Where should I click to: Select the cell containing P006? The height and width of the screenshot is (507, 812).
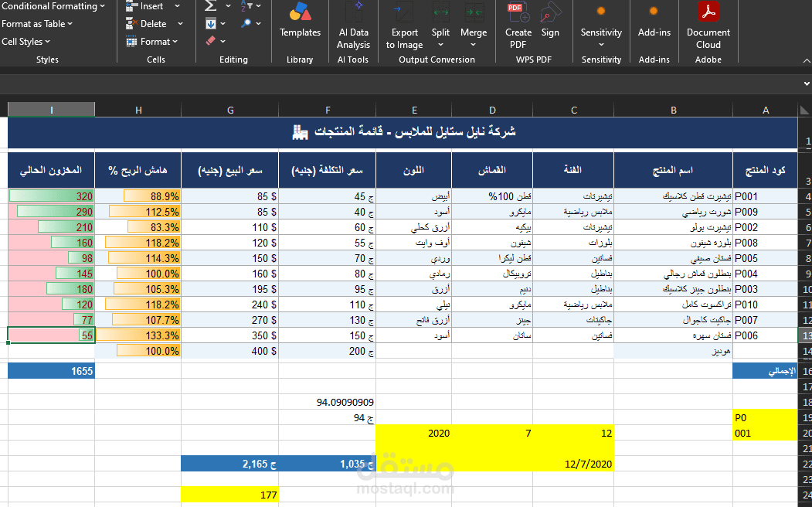(x=766, y=335)
